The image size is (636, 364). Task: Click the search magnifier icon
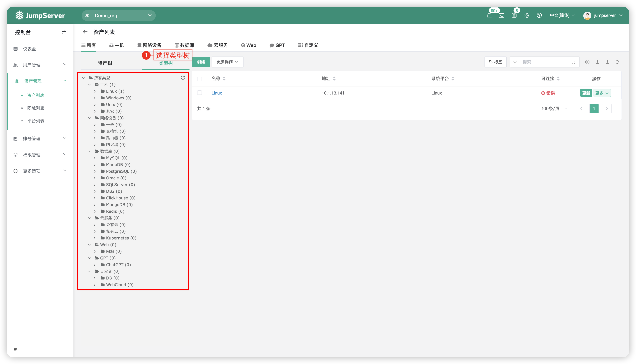574,62
